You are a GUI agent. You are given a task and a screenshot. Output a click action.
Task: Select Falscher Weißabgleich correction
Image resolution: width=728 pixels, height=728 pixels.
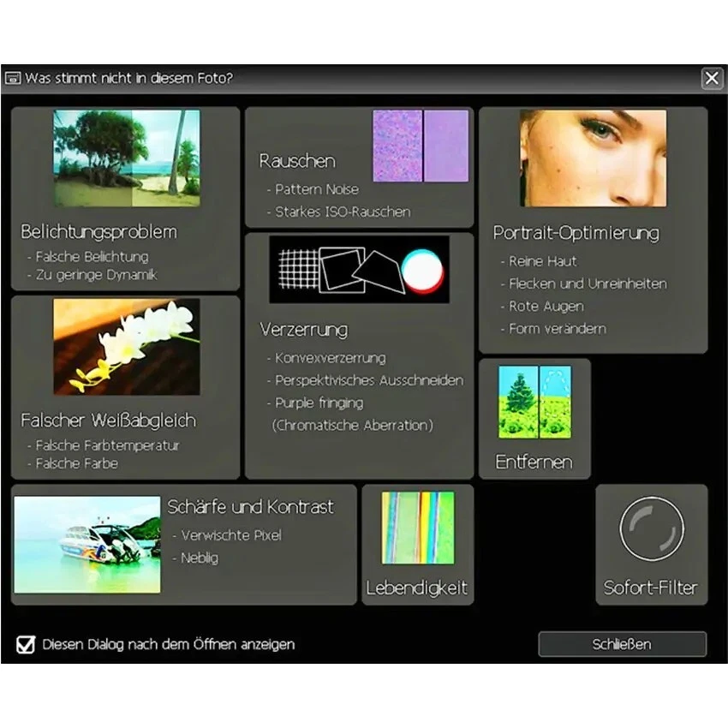point(109,420)
